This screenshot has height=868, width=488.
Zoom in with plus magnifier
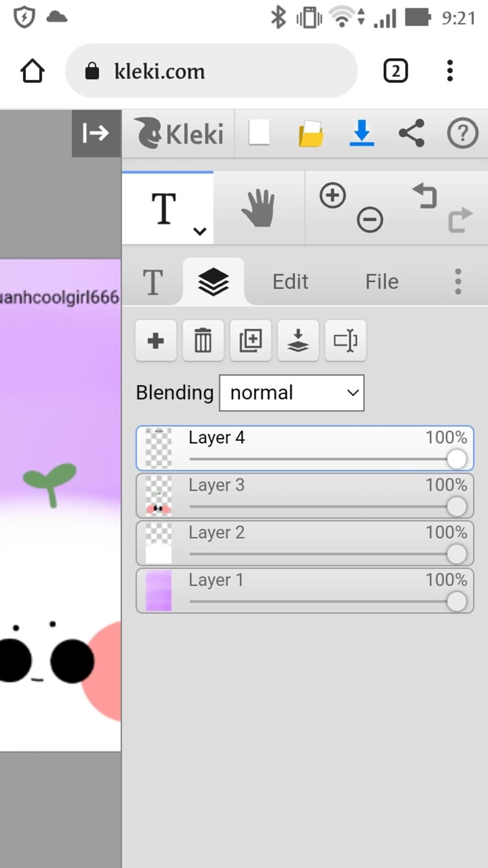pyautogui.click(x=333, y=196)
